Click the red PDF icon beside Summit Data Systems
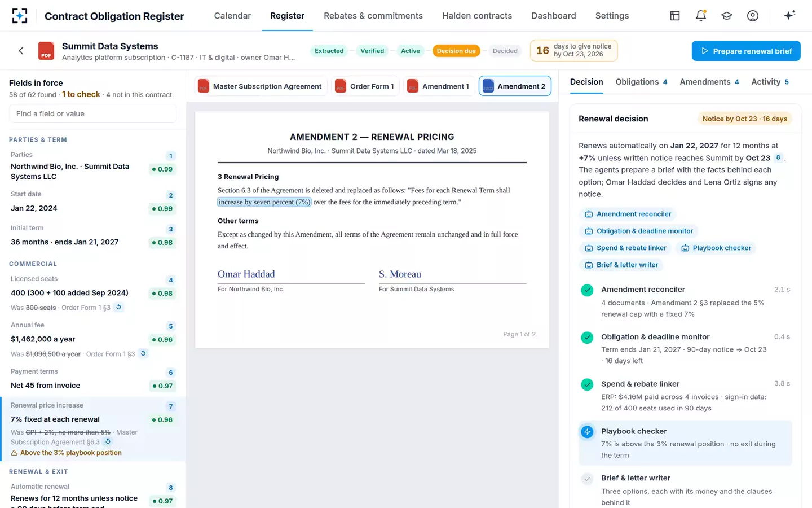 pos(46,51)
